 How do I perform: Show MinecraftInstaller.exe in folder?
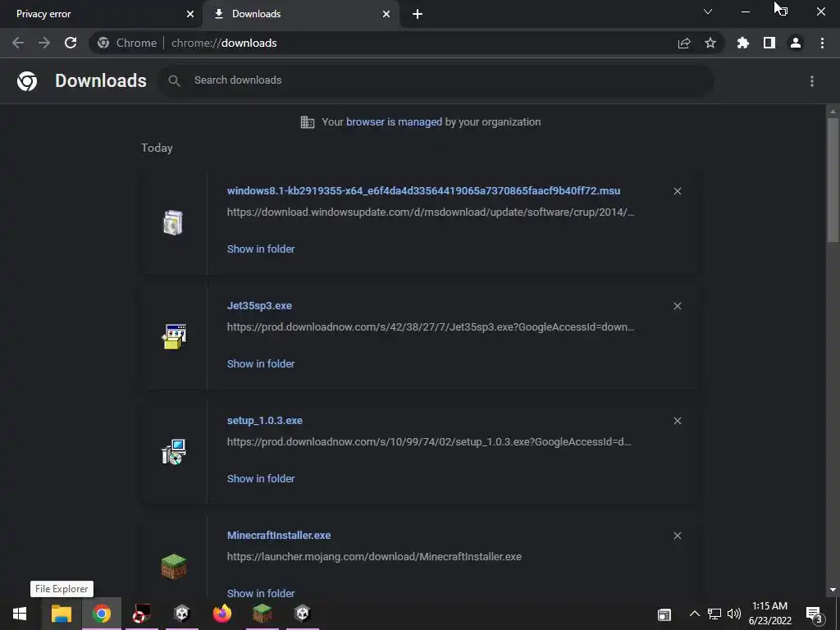click(x=261, y=593)
